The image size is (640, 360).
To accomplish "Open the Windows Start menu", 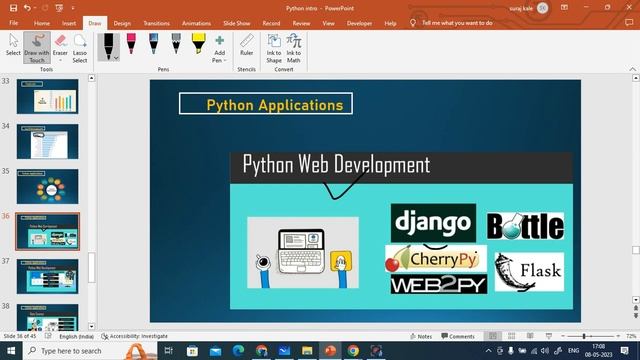I will (11, 351).
